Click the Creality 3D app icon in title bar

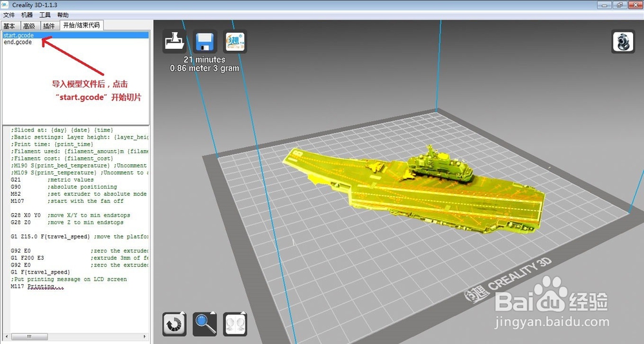(x=5, y=5)
